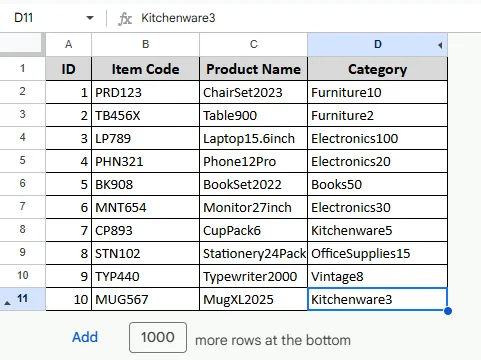Select cell Kitchenware3 in row 11
This screenshot has width=481, height=360.
(378, 299)
